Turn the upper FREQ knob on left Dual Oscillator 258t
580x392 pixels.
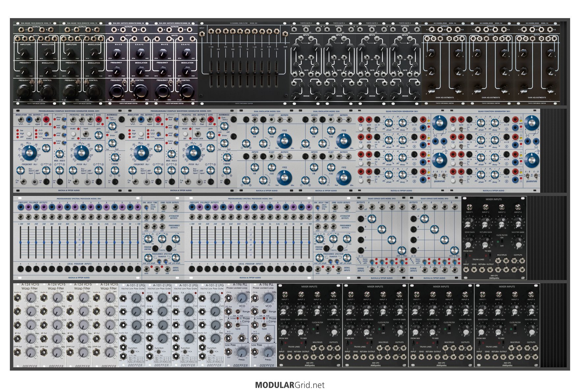point(284,141)
